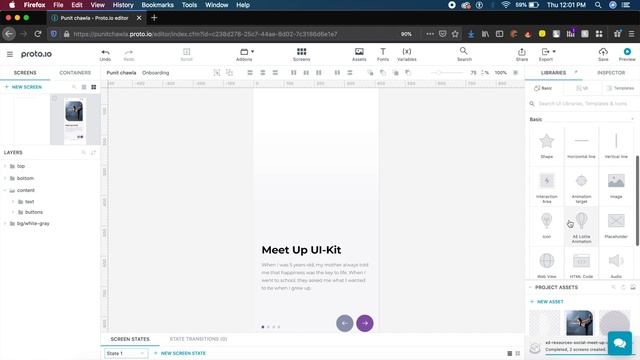Image resolution: width=640 pixels, height=360 pixels.
Task: Select the Templates library tab
Action: coord(620,88)
